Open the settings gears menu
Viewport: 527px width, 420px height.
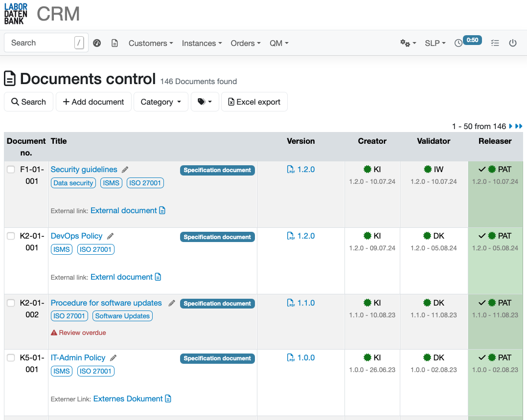pyautogui.click(x=408, y=43)
